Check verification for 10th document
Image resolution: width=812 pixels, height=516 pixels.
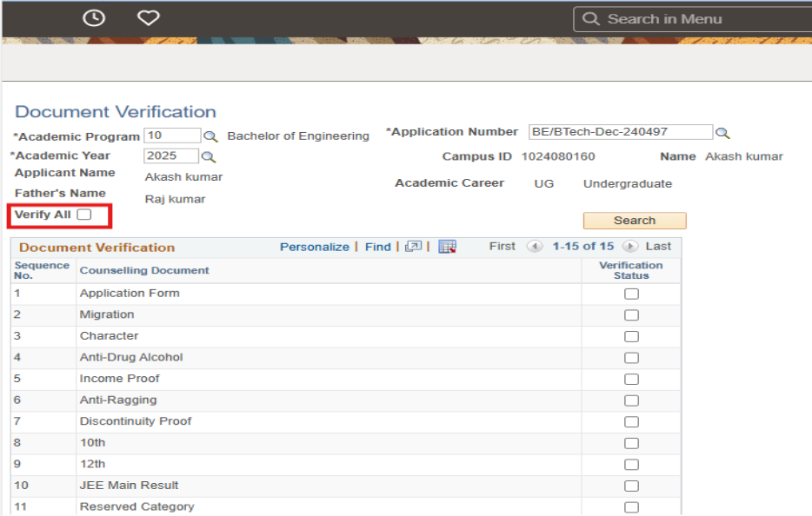coord(631,444)
